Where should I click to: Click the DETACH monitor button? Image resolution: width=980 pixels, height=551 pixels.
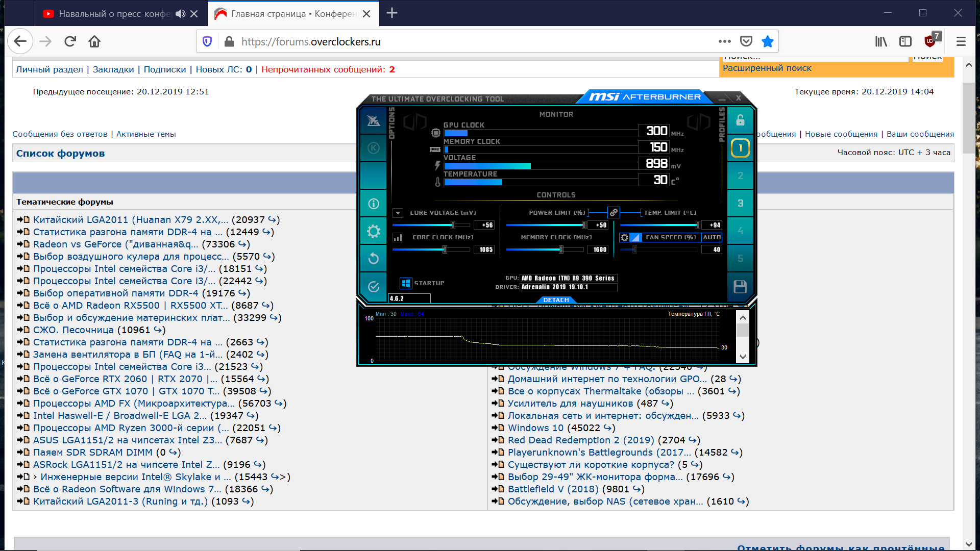coord(556,300)
